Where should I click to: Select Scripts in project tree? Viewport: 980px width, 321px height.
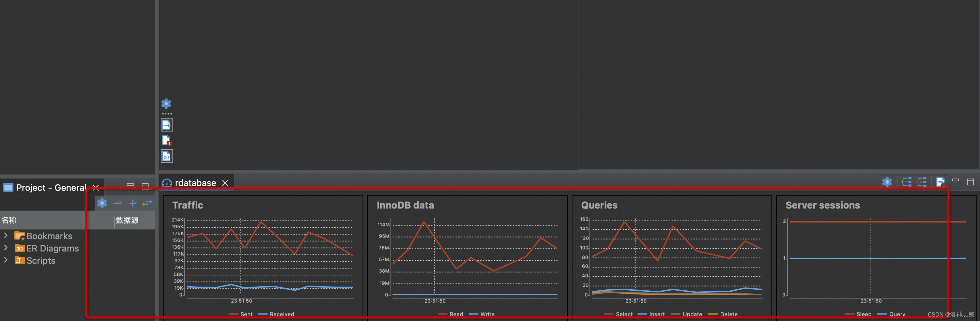tap(41, 261)
